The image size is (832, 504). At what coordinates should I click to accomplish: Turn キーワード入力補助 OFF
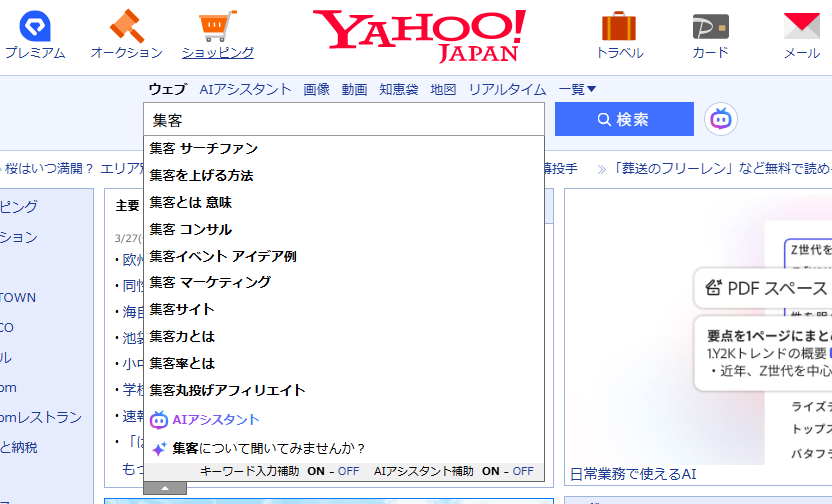coord(349,471)
